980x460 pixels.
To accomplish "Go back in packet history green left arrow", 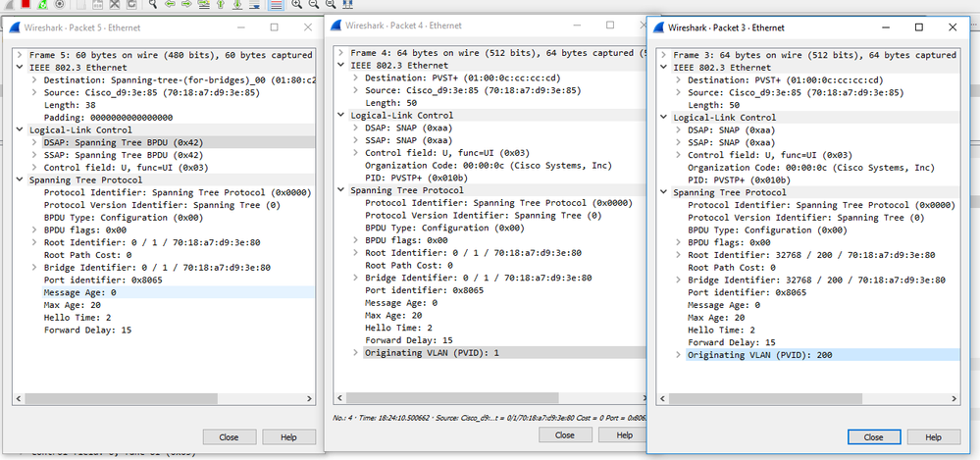I will 170,4.
